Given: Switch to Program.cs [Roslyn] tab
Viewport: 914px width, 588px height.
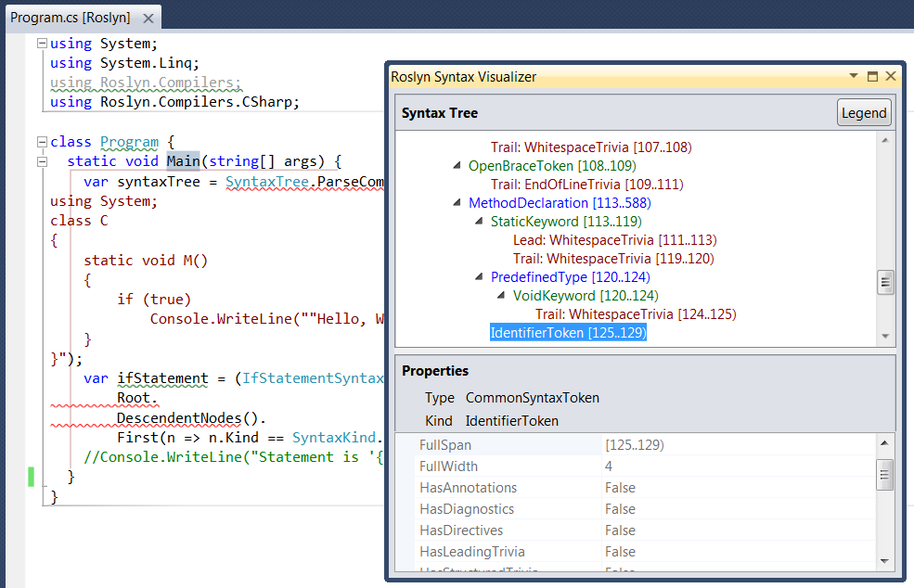Looking at the screenshot, I should coord(71,18).
